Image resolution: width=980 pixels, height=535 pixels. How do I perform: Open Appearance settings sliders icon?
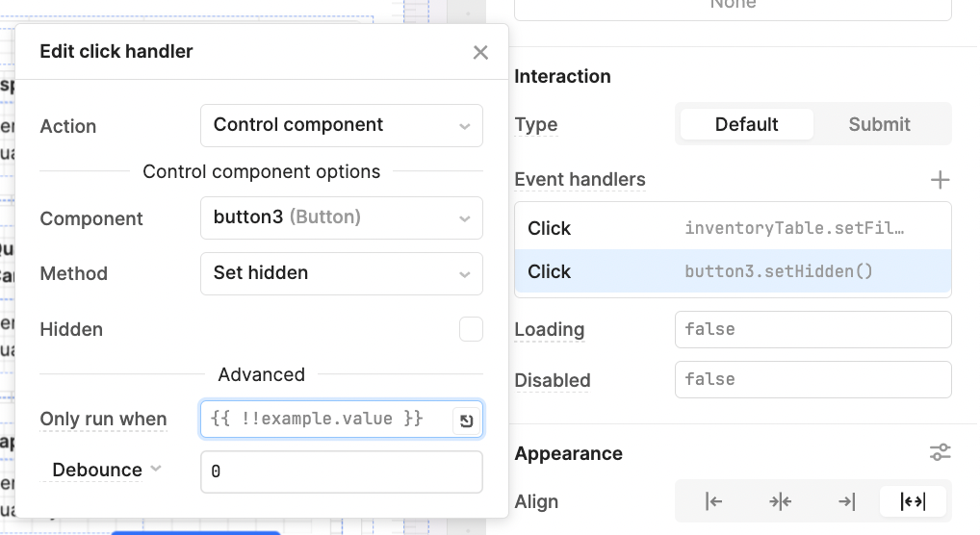tap(940, 452)
